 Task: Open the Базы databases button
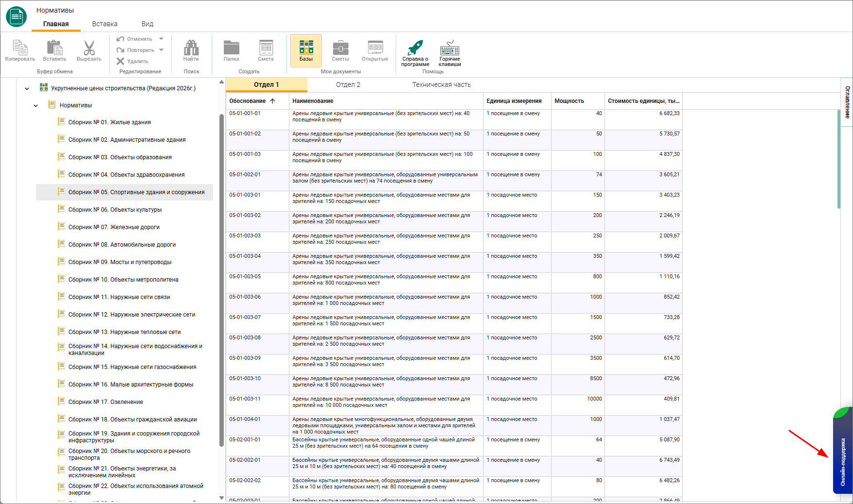coord(306,50)
